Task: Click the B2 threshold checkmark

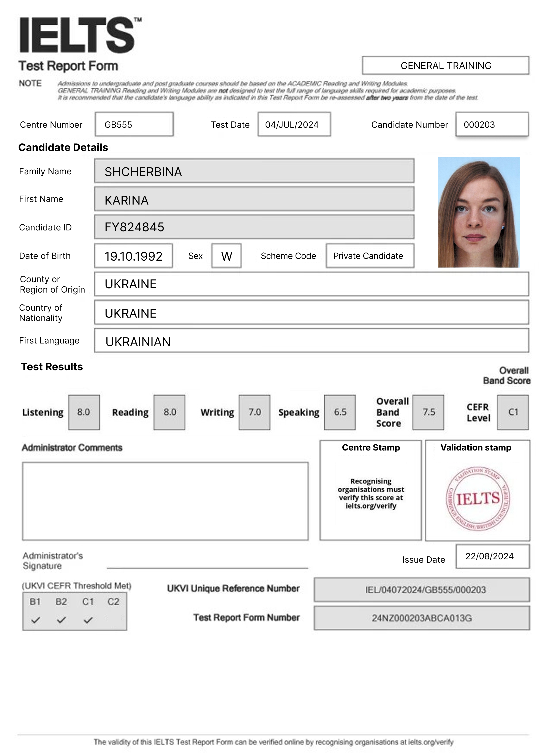Action: (61, 620)
